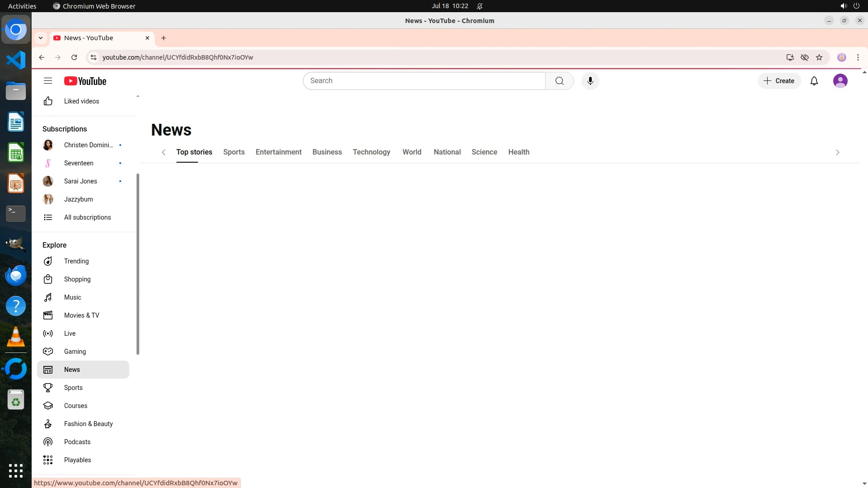
Task: Open Podcasts in the sidebar
Action: coord(77,442)
